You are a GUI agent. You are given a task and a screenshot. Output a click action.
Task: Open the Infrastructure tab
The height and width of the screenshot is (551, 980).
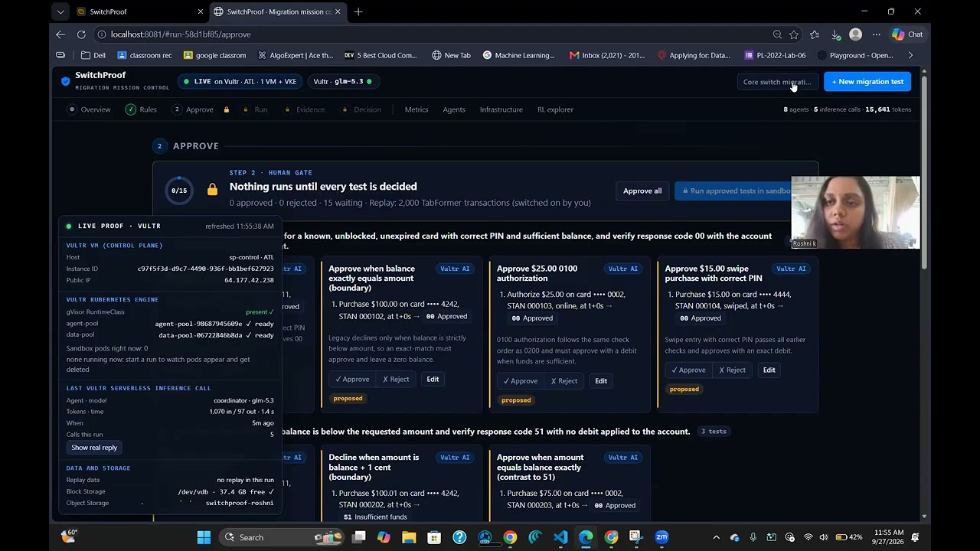pyautogui.click(x=501, y=109)
